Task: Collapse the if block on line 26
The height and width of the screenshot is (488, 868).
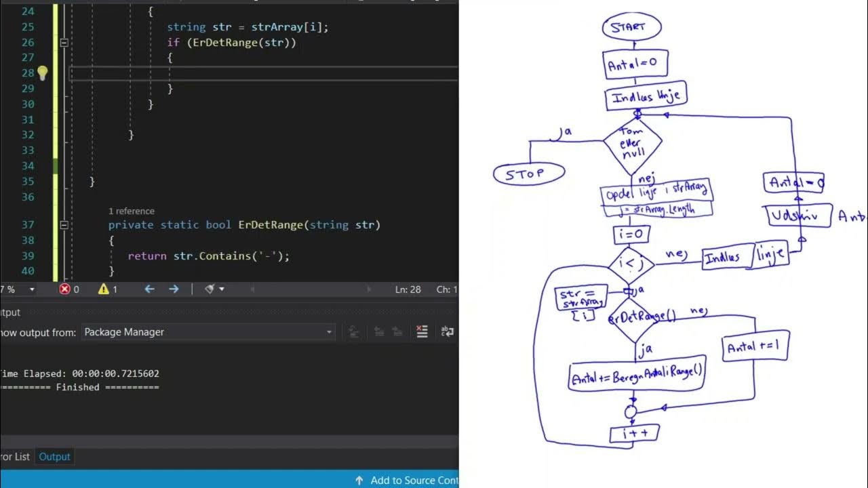Action: [x=64, y=43]
